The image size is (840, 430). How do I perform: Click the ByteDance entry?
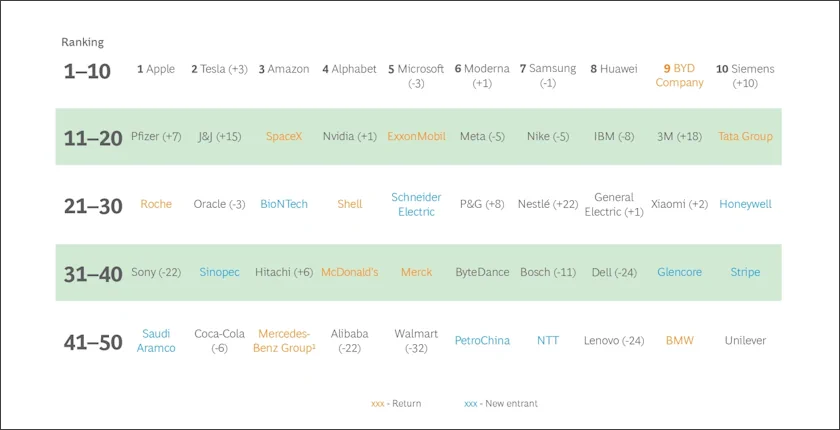(482, 272)
